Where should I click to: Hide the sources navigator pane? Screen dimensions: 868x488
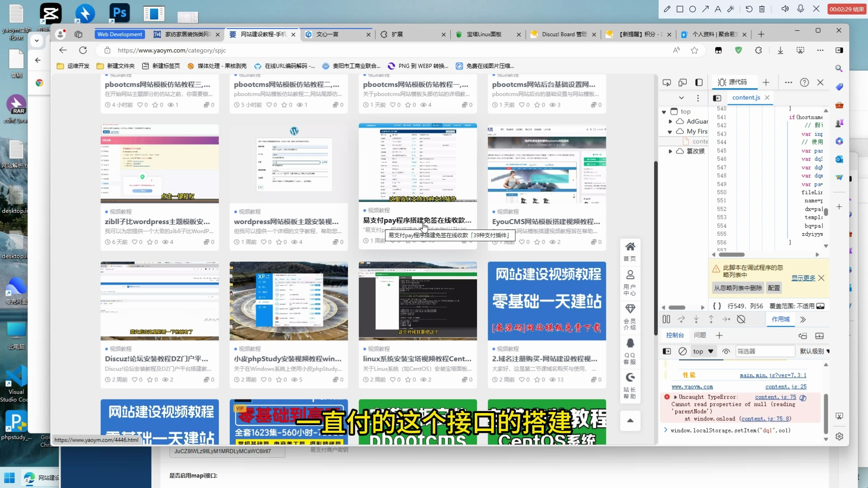click(x=717, y=98)
